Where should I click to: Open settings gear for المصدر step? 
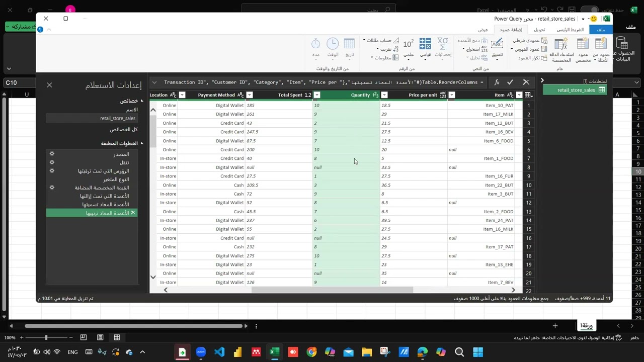[52, 154]
